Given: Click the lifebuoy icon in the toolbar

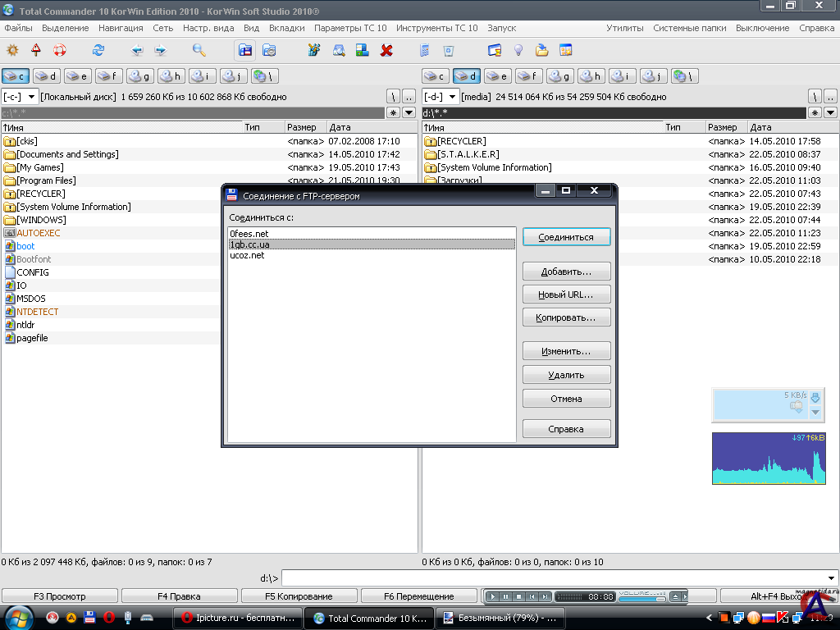Looking at the screenshot, I should coord(59,50).
